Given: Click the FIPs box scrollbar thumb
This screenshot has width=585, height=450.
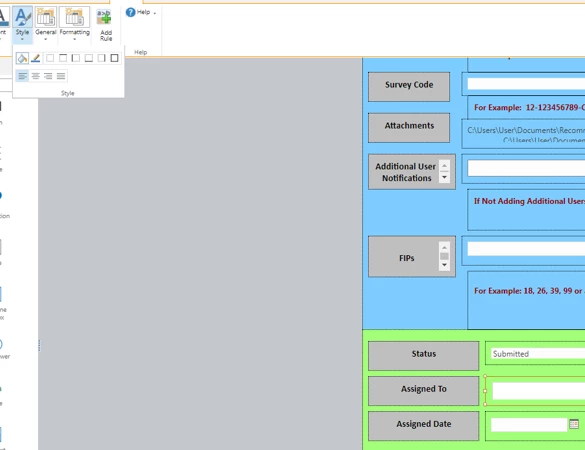Looking at the screenshot, I should (444, 256).
